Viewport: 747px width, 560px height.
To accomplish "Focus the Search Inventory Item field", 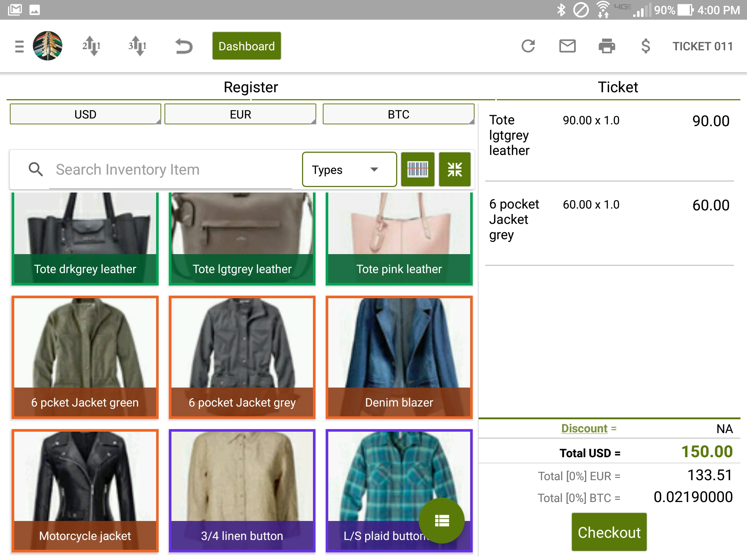I will tap(171, 170).
